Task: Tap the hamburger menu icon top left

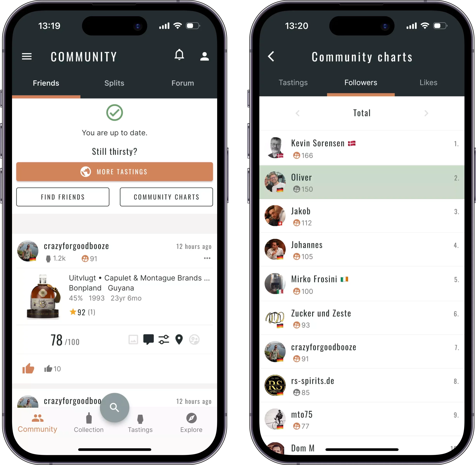Action: pos(26,56)
